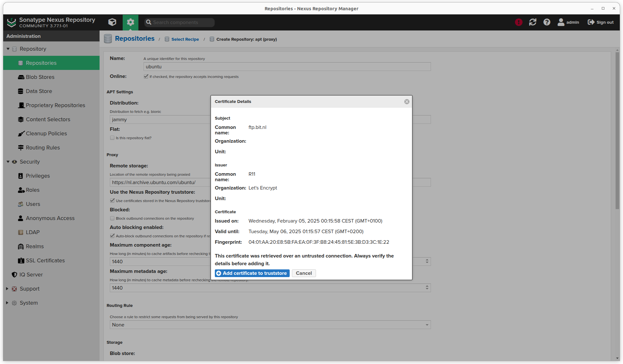This screenshot has width=623, height=364.
Task: Open the Browse cube icon in header
Action: [112, 22]
